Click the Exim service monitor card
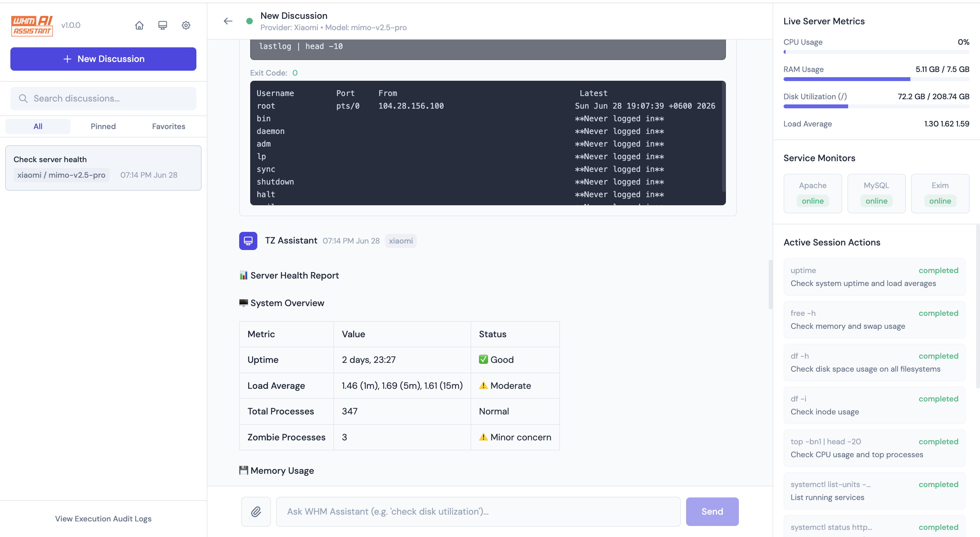980x537 pixels. click(940, 193)
